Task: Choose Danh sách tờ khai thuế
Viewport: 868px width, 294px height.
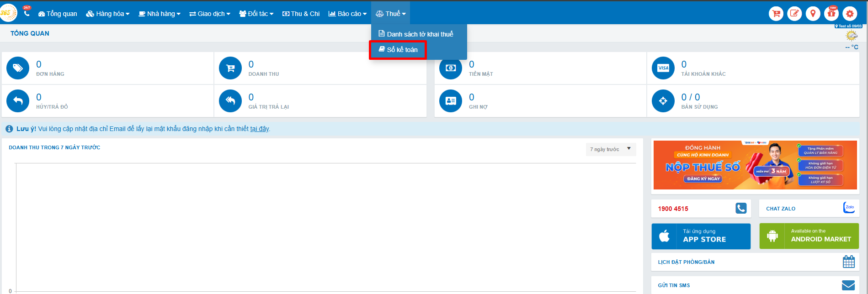Action: pos(416,34)
